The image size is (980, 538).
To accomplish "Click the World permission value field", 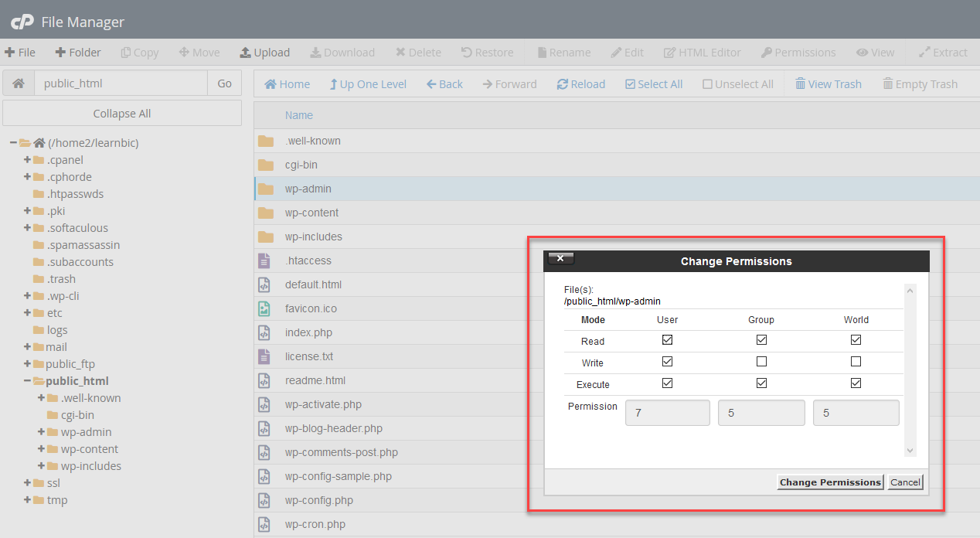I will click(x=856, y=413).
